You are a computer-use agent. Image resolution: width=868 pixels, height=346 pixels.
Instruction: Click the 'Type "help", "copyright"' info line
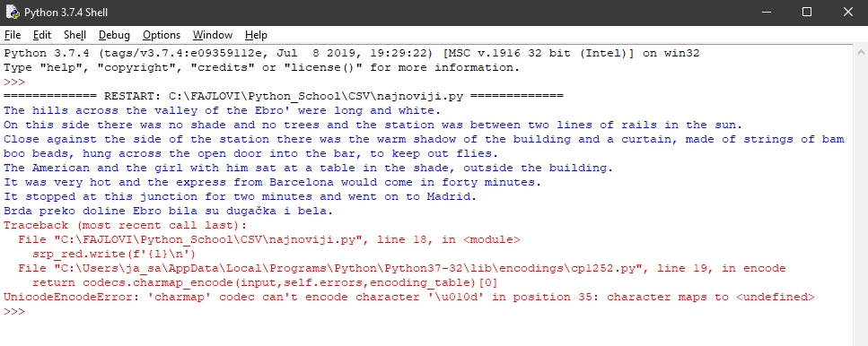pyautogui.click(x=262, y=68)
